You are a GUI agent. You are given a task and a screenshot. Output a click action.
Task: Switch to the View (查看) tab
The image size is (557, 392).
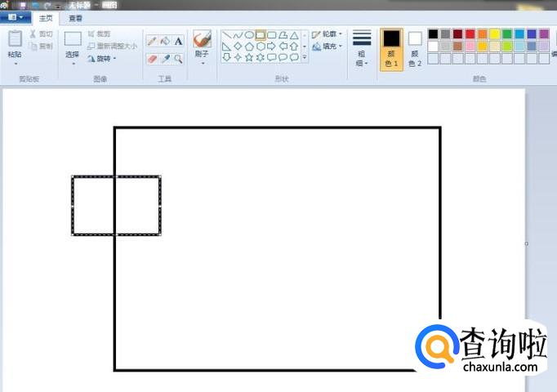(75, 17)
